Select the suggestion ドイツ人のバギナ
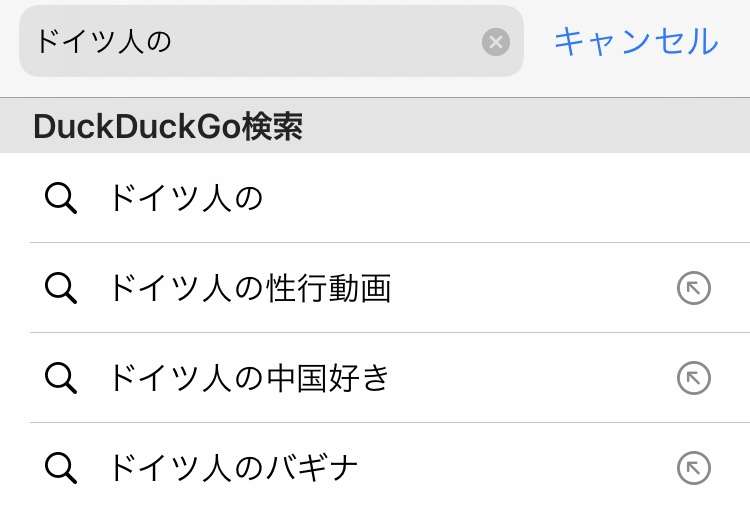Viewport: 750px width, 512px height. 234,467
